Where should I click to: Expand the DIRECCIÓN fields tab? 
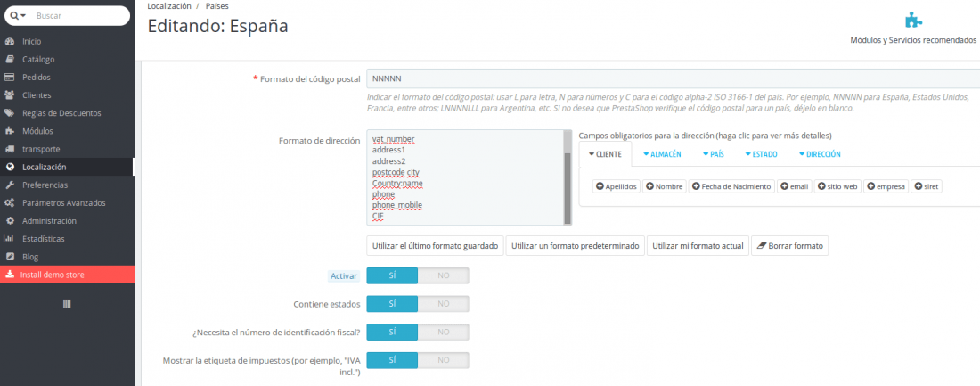820,154
